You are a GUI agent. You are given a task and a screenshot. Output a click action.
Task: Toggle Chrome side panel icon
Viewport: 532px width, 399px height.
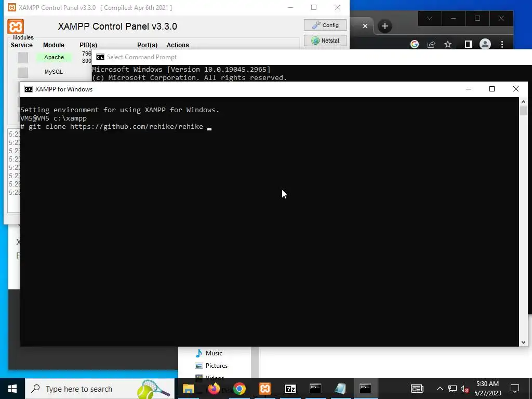coord(468,44)
